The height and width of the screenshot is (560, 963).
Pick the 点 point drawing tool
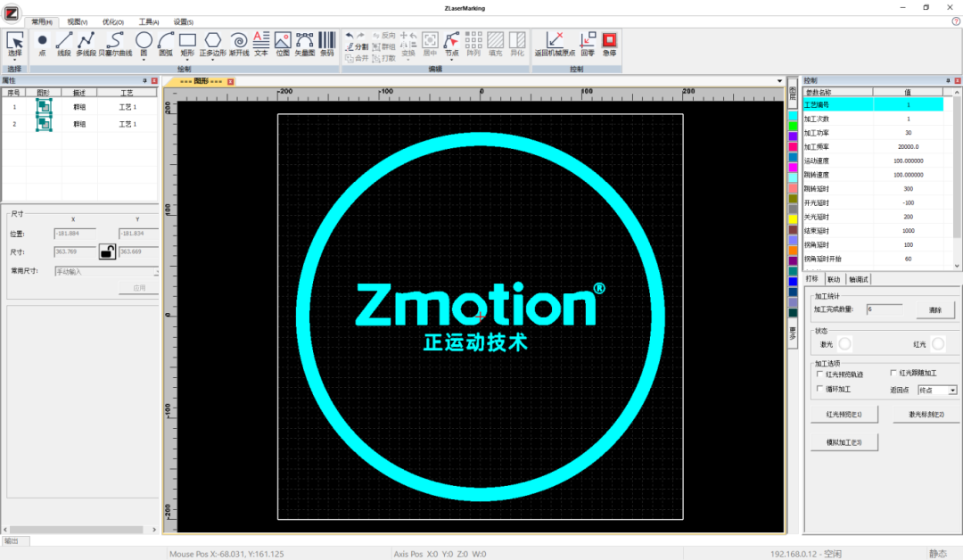click(42, 43)
